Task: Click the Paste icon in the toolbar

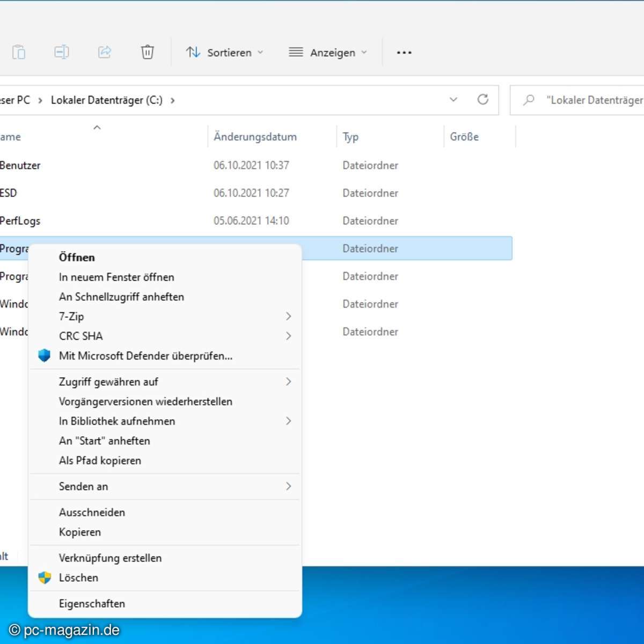Action: click(19, 52)
